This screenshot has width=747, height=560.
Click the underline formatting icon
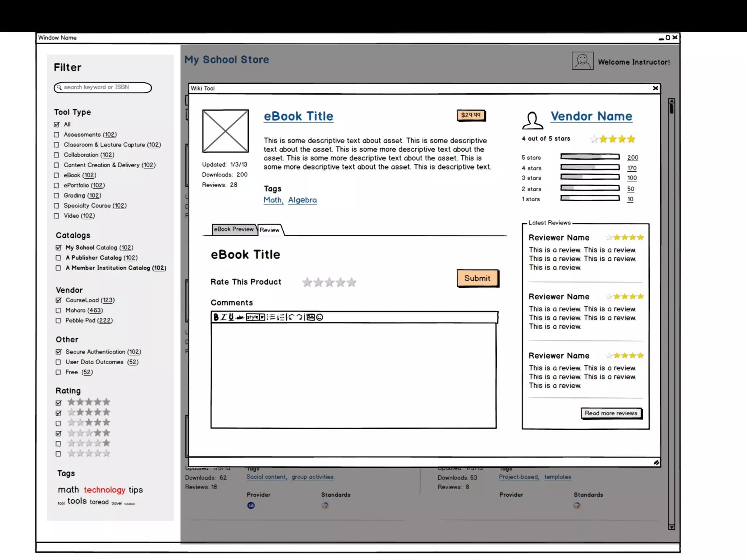click(x=231, y=317)
